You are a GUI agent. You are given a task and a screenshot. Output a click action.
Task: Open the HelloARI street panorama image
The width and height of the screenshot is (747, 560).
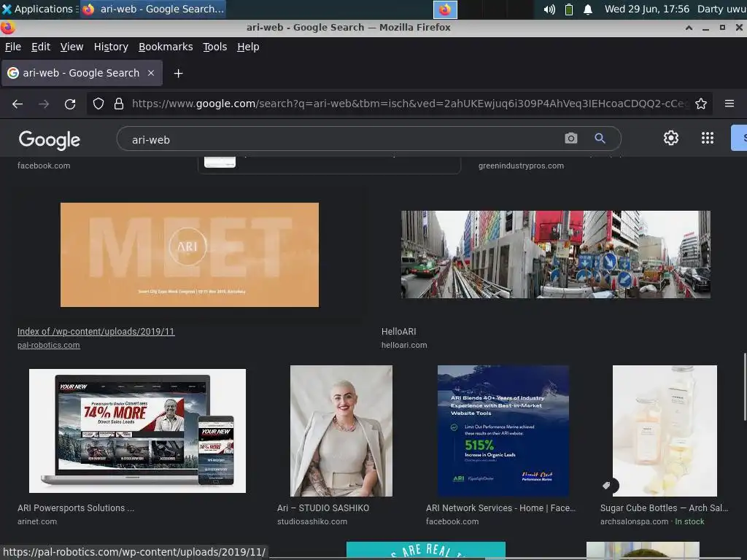[555, 254]
